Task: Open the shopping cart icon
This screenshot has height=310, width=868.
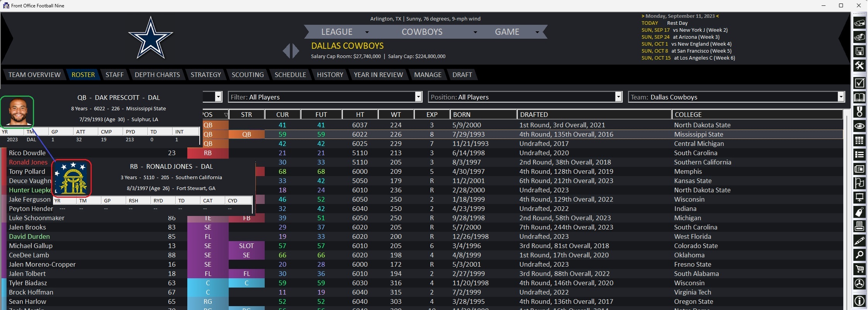Action: click(x=859, y=269)
